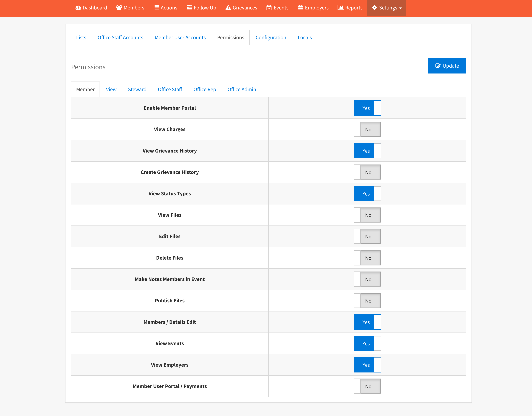The width and height of the screenshot is (532, 416).
Task: Enable the Create Grievance History switch
Action: click(x=367, y=172)
